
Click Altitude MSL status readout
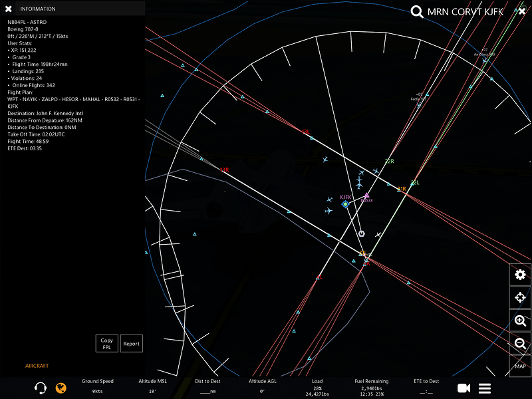[x=152, y=386]
